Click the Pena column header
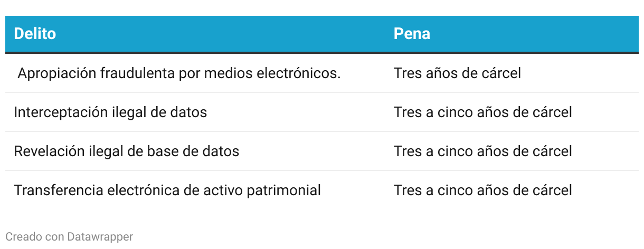 click(x=412, y=34)
